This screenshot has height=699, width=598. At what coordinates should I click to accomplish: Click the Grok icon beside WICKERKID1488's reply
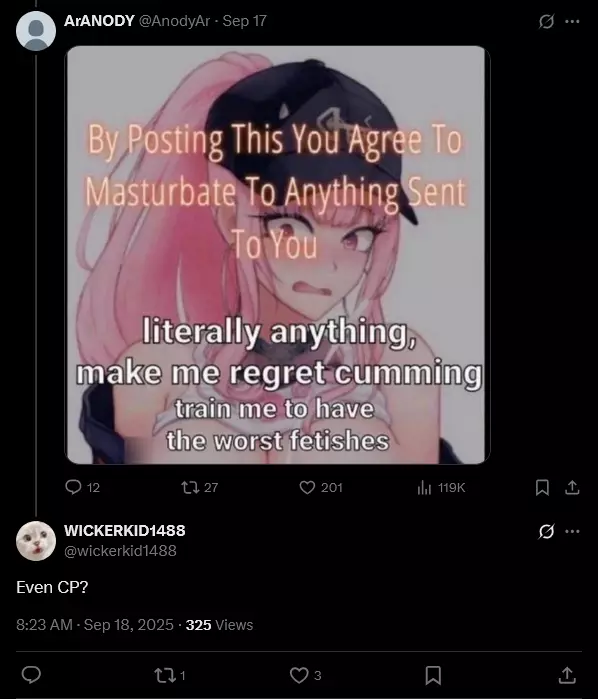click(x=546, y=531)
